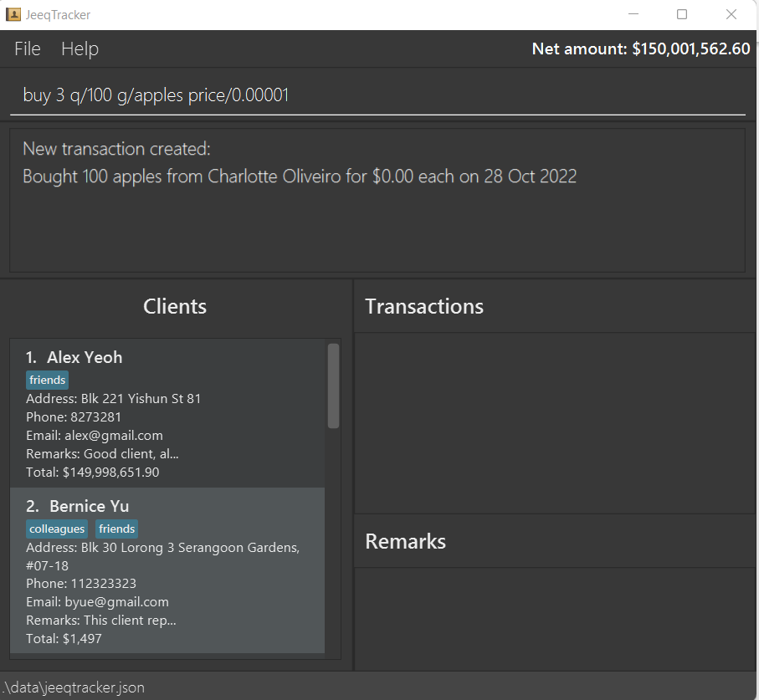The height and width of the screenshot is (700, 759).
Task: Click the 'New transaction created:' result text
Action: point(116,149)
